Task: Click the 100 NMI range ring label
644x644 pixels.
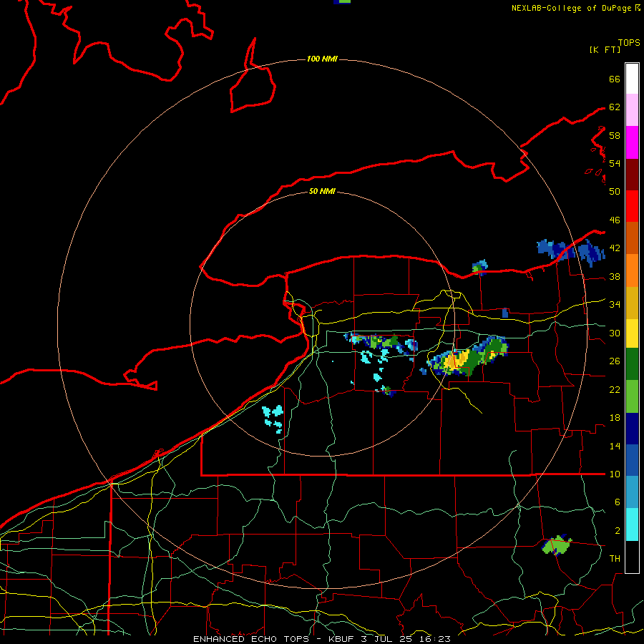Action: (322, 59)
